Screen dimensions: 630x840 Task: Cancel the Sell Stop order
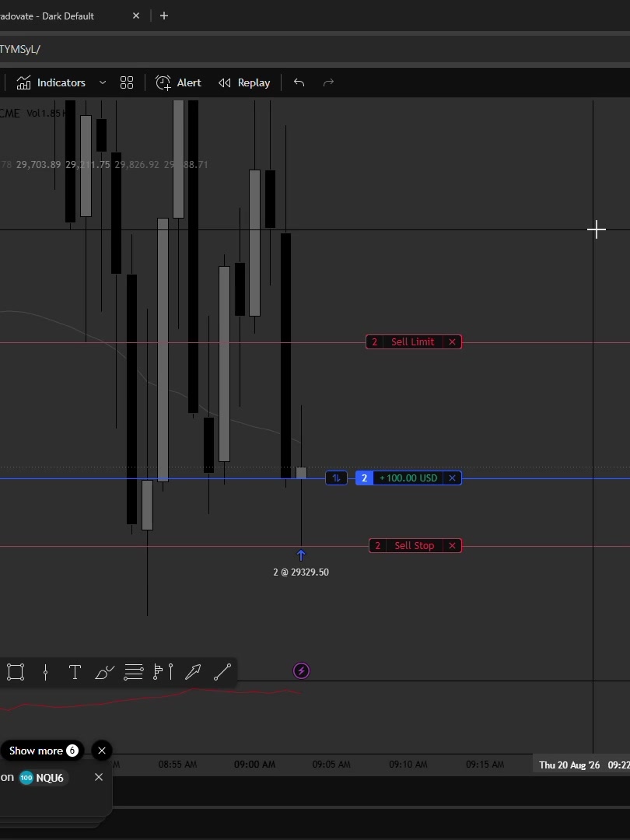coord(452,545)
